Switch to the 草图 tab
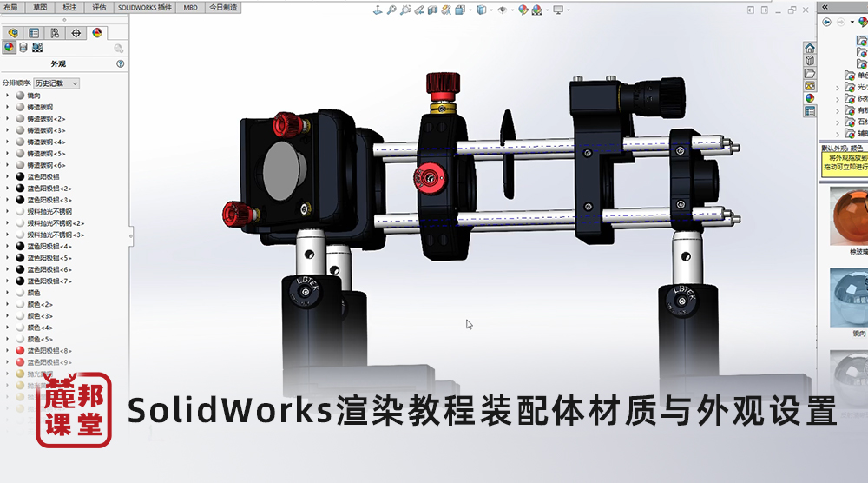868x483 pixels. point(40,7)
